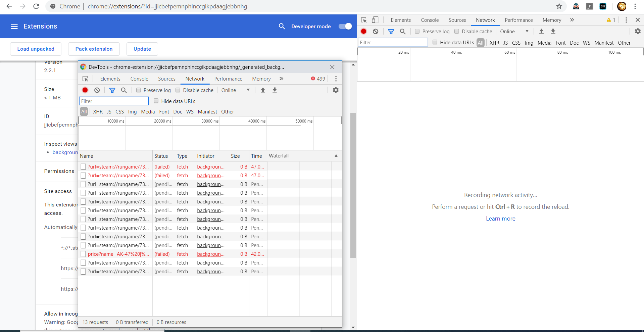
Task: Open network settings via gear icon
Action: click(336, 90)
